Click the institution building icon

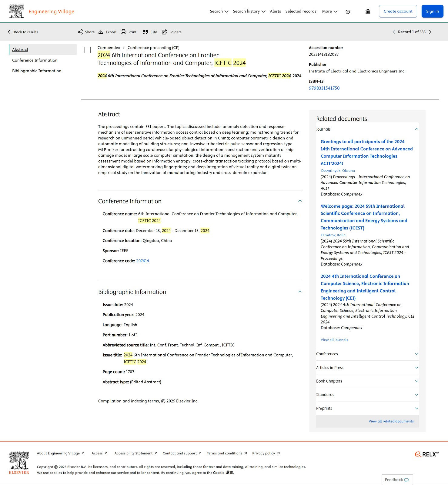click(x=368, y=12)
